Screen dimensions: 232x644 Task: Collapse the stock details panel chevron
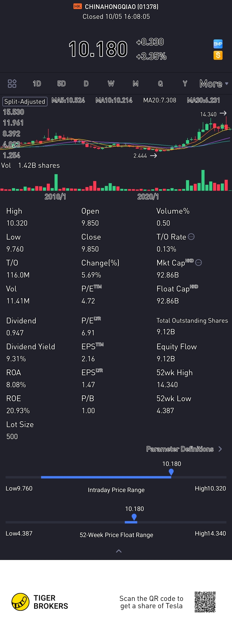[119, 551]
